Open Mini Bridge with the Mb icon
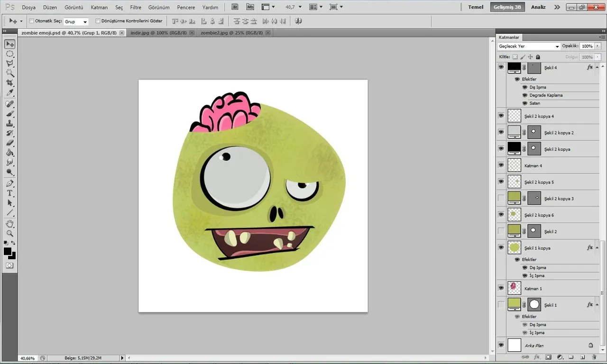Screen dimensions: 607x364 (250, 7)
